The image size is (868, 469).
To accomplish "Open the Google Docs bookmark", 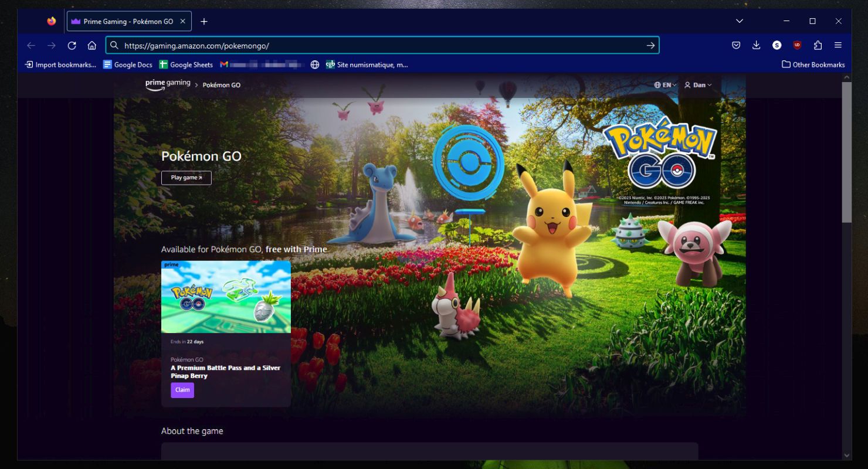I will (x=128, y=64).
